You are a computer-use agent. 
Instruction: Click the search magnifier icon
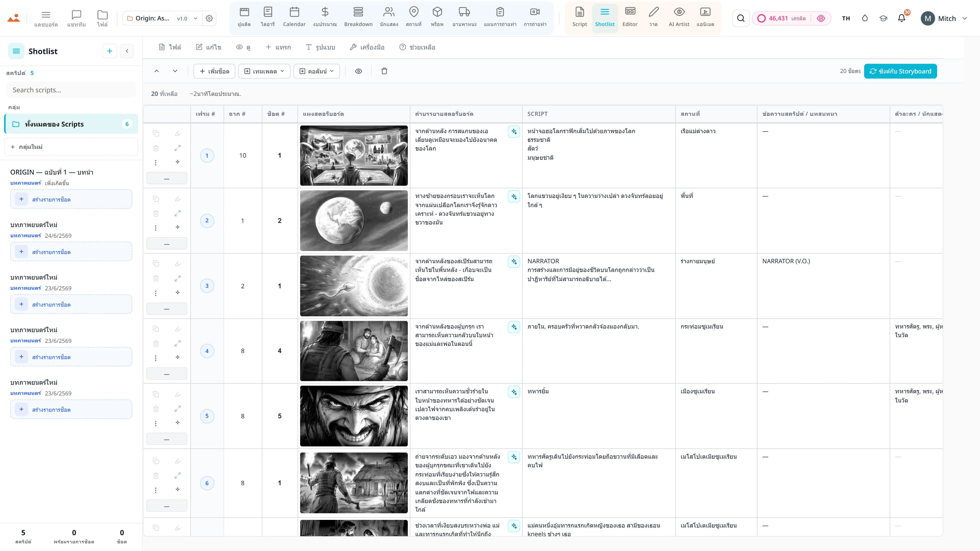(741, 18)
